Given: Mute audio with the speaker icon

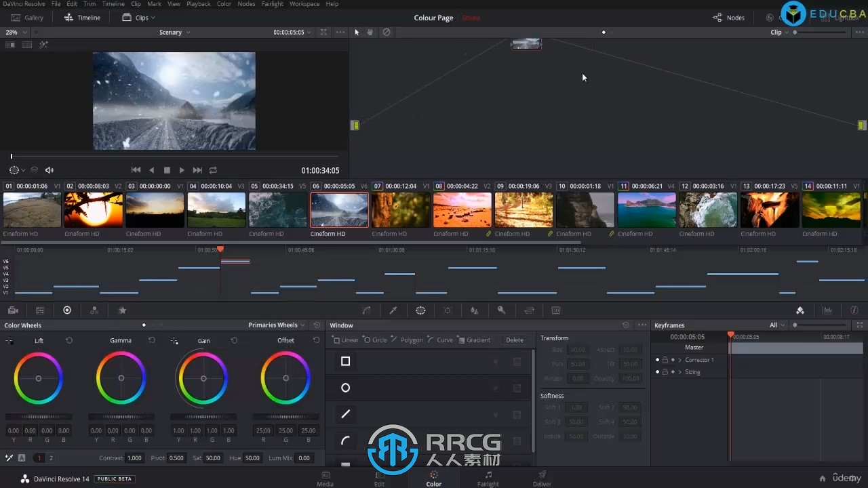Looking at the screenshot, I should (50, 170).
